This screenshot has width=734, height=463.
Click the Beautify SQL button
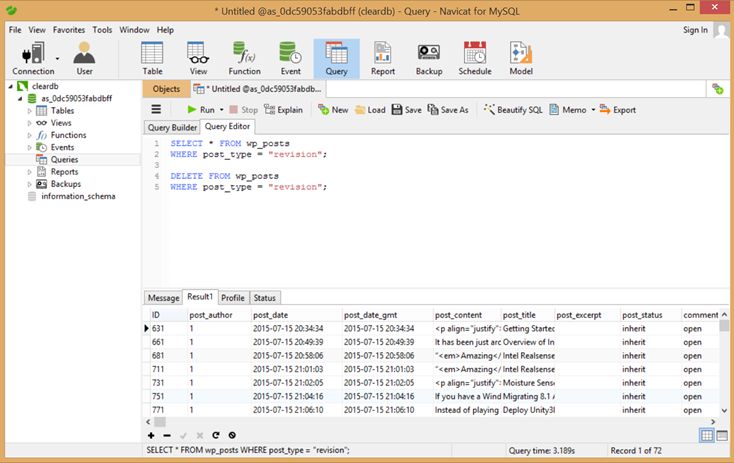513,110
